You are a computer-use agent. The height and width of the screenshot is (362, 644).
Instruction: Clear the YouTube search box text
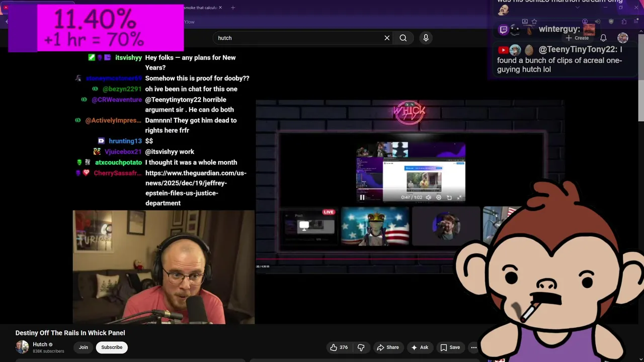(x=387, y=38)
